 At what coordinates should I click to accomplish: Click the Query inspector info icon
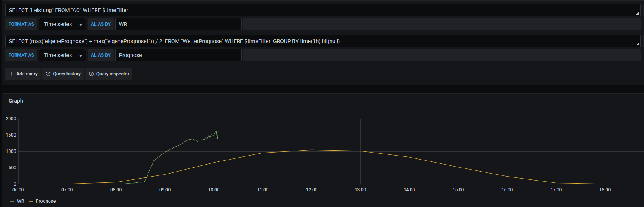[91, 74]
